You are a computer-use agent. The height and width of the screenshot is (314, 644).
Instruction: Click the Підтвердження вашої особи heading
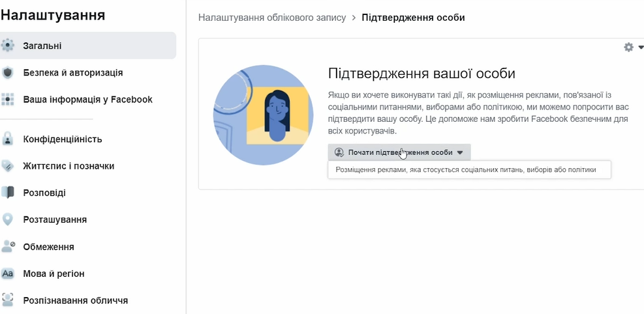click(x=422, y=74)
